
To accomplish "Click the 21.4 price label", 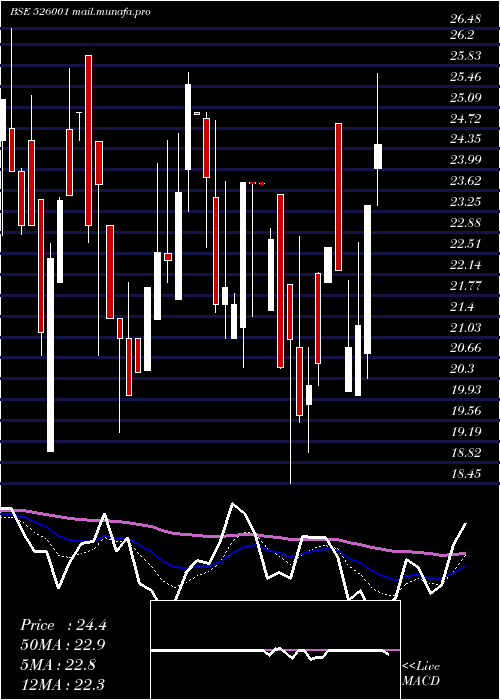I will (x=462, y=307).
